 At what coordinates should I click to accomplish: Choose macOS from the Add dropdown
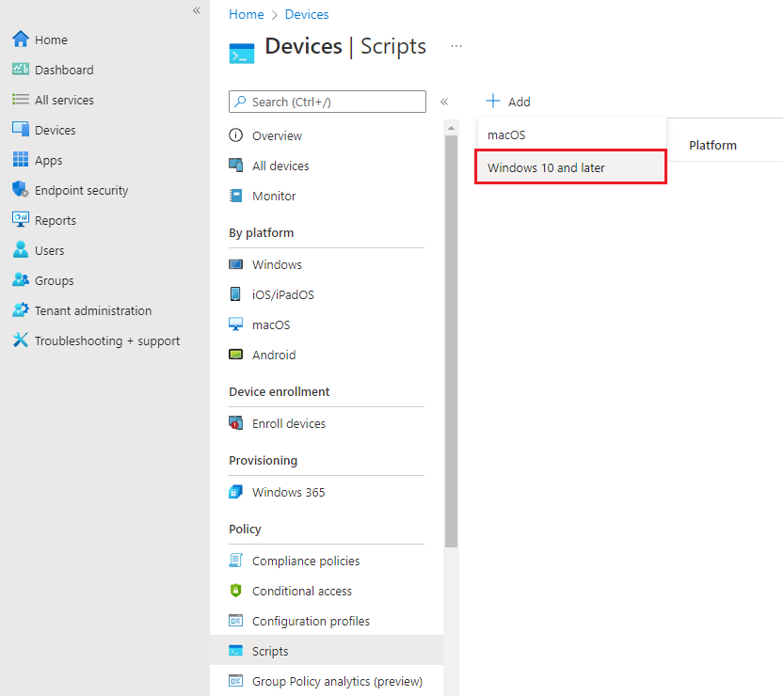click(x=571, y=134)
